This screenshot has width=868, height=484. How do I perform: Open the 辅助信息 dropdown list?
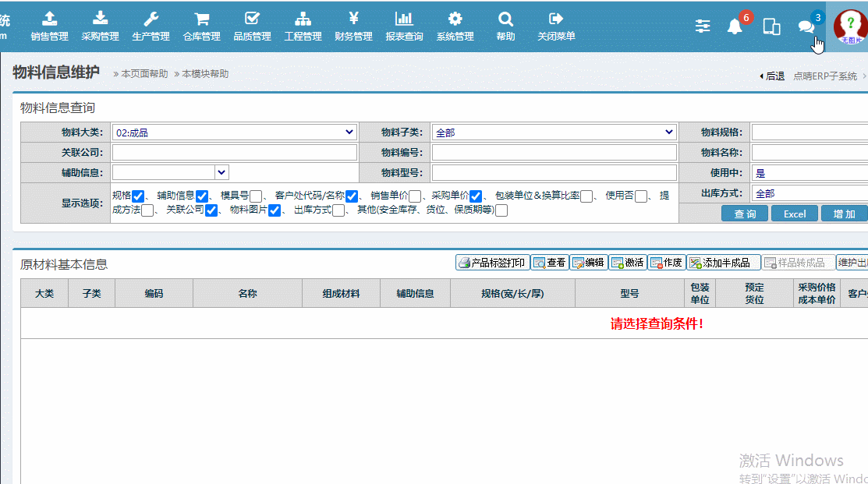pyautogui.click(x=170, y=172)
